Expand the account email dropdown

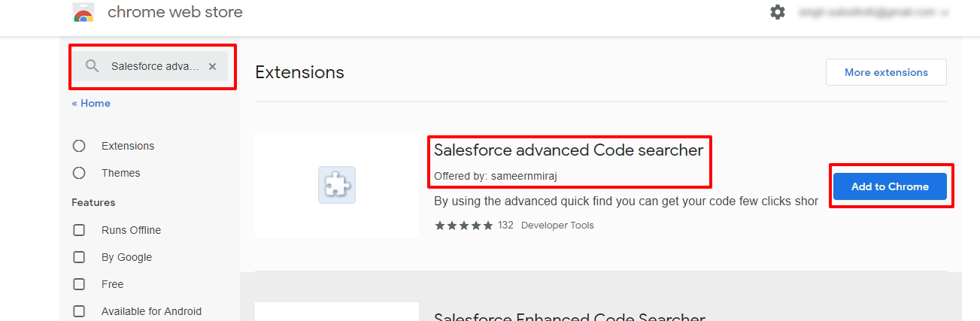(874, 13)
